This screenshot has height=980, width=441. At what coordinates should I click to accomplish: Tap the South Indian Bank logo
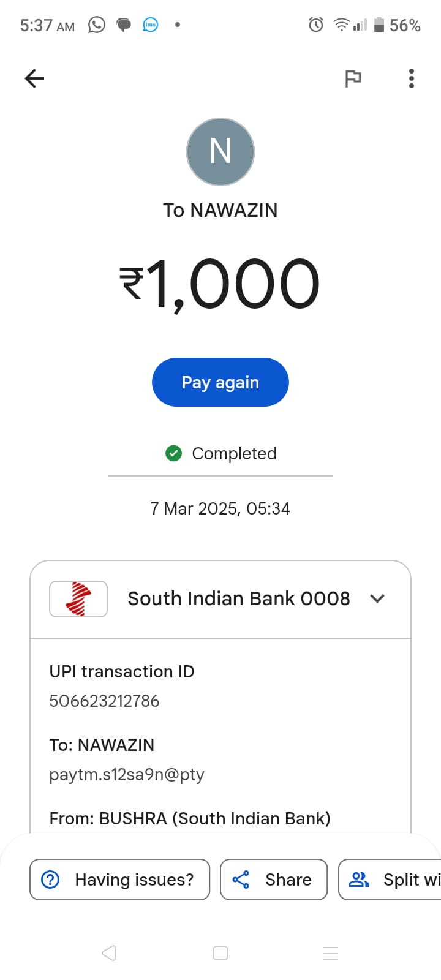(x=78, y=598)
